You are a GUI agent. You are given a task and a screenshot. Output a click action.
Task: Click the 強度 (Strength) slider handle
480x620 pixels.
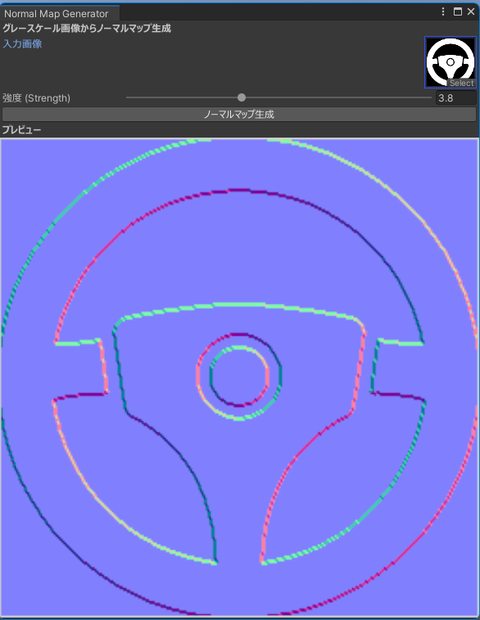241,98
